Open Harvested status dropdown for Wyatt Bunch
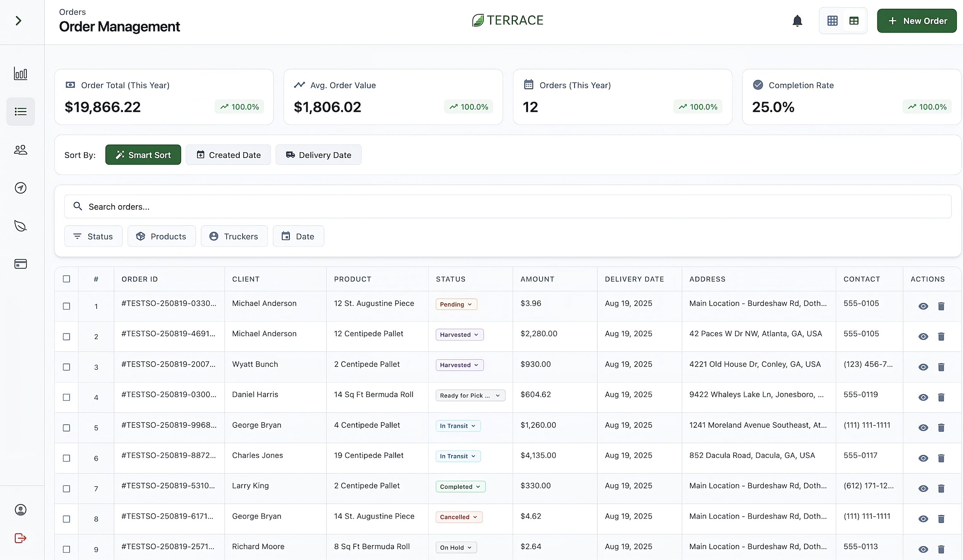Image resolution: width=963 pixels, height=560 pixels. pyautogui.click(x=459, y=365)
